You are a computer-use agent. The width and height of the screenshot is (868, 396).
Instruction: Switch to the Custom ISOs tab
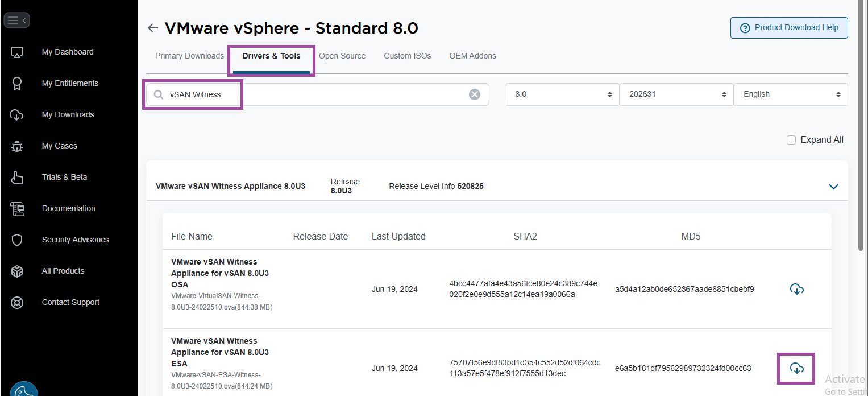(x=407, y=56)
